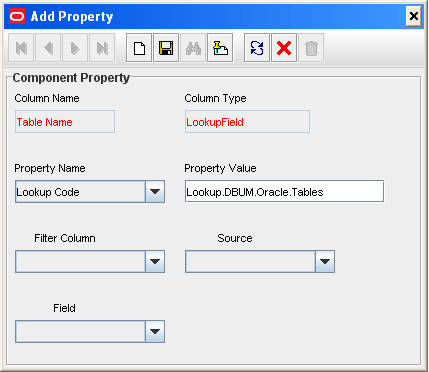
Task: Click the Column Type label
Action: 215,98
